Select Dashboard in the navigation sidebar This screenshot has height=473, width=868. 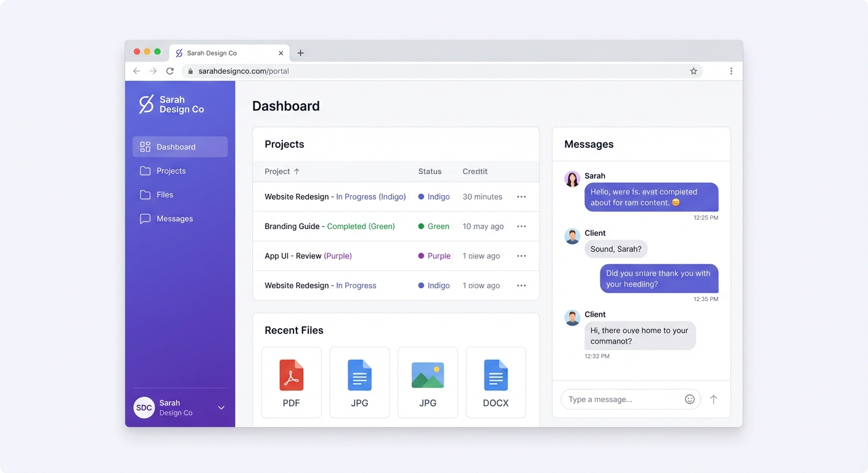(177, 147)
